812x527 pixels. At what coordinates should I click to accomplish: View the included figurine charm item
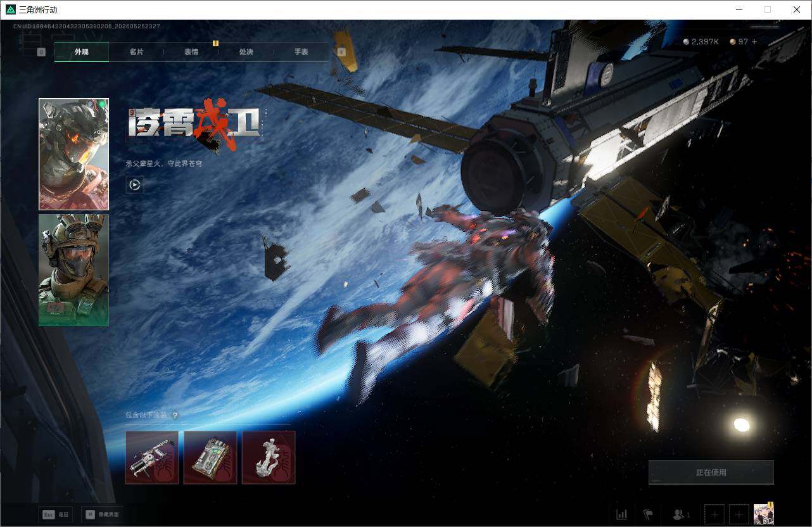point(269,457)
